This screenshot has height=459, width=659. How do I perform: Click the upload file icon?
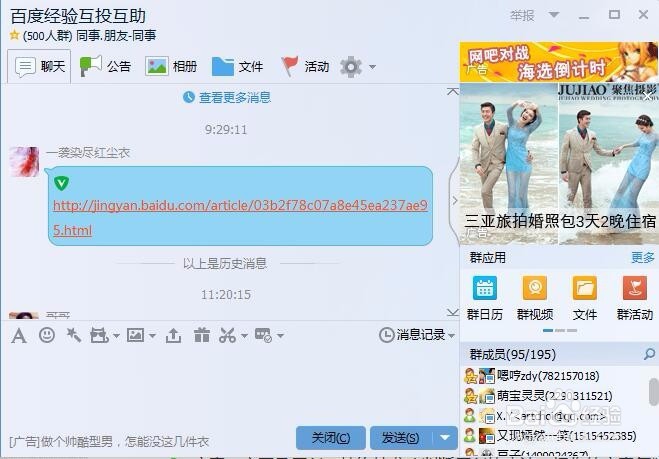pos(173,335)
